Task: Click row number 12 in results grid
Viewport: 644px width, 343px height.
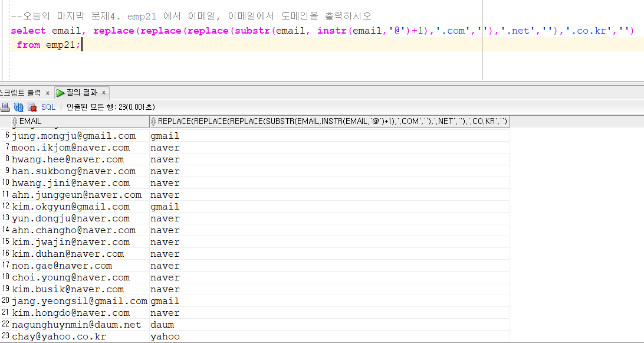Action: (6, 207)
